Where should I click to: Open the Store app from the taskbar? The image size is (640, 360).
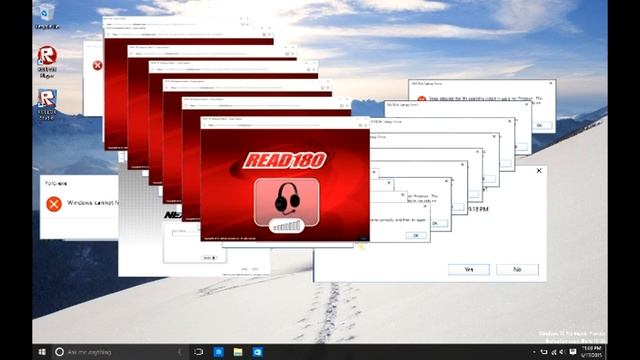point(218,352)
